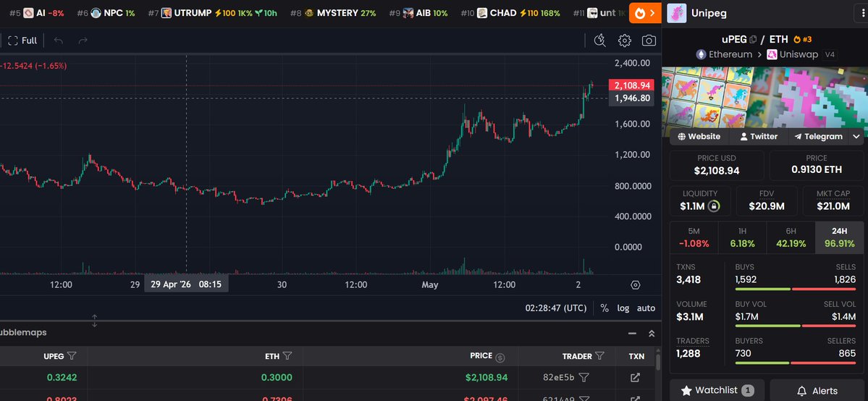868x401 pixels.
Task: Click the 0.3242 UPEG cell
Action: click(x=62, y=378)
